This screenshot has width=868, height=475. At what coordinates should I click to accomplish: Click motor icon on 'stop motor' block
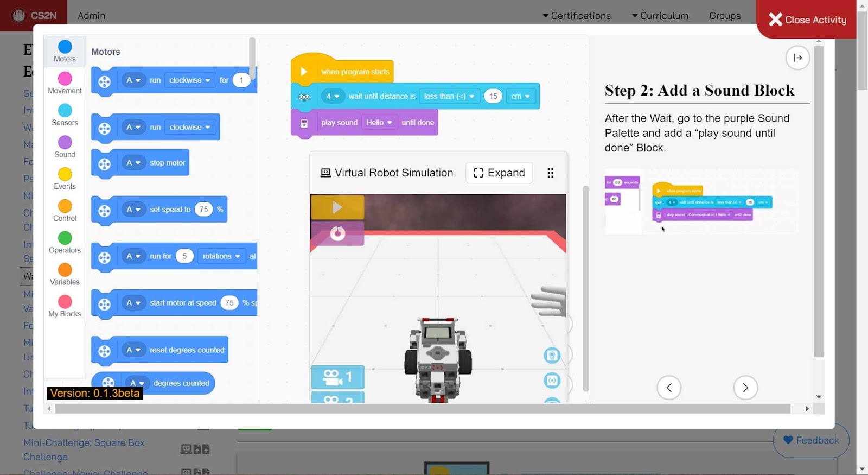pyautogui.click(x=105, y=164)
